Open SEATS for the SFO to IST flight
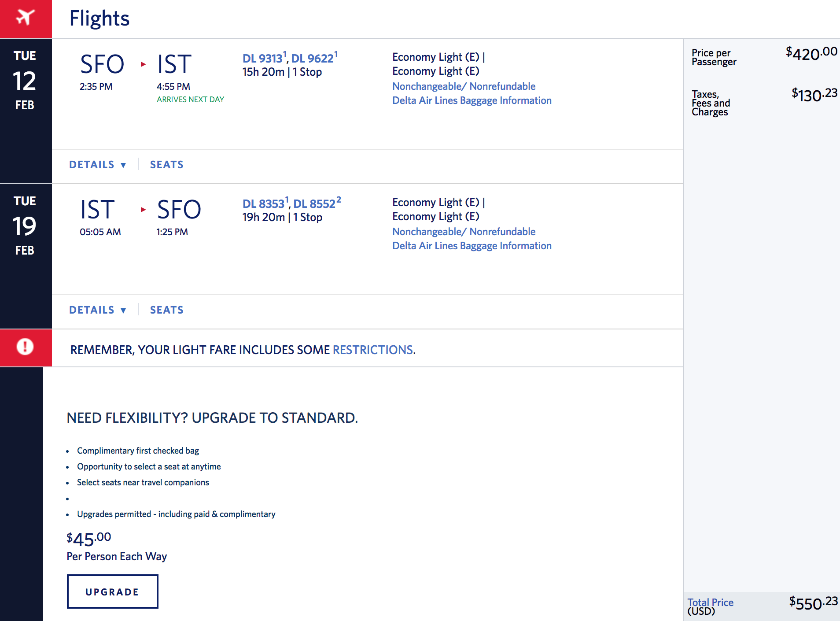This screenshot has width=840, height=621. pos(166,165)
